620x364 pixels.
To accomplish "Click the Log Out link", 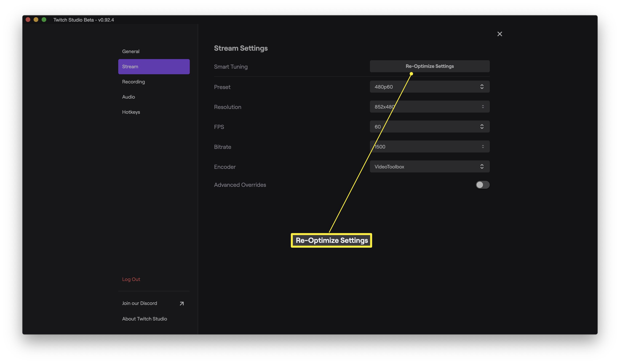I will tap(131, 279).
